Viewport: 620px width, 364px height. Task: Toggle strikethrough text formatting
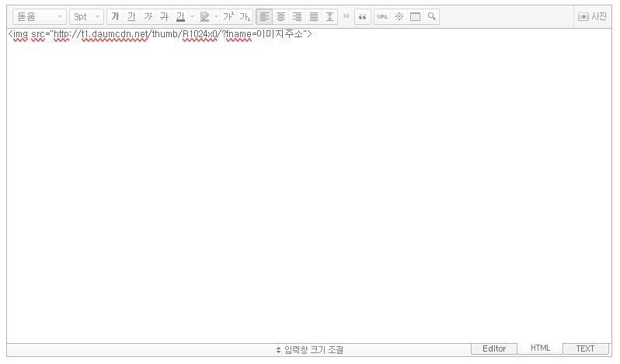click(x=164, y=16)
